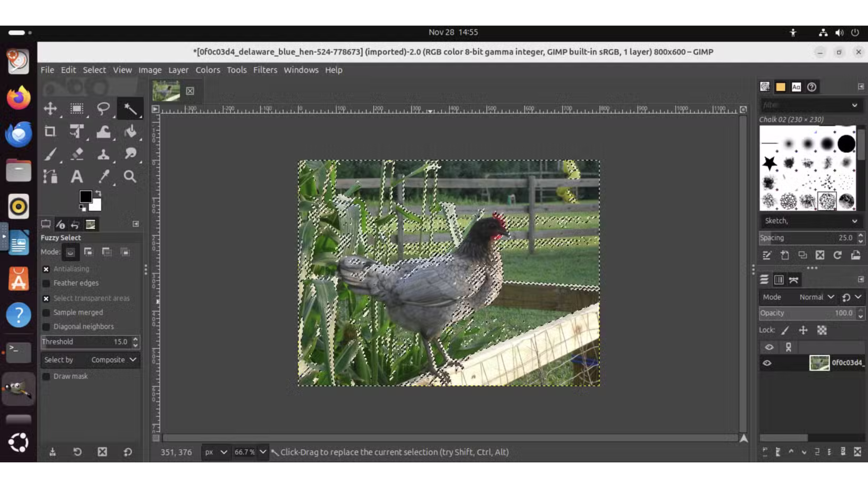The image size is (868, 488).
Task: Select the Move tool
Action: tap(50, 108)
